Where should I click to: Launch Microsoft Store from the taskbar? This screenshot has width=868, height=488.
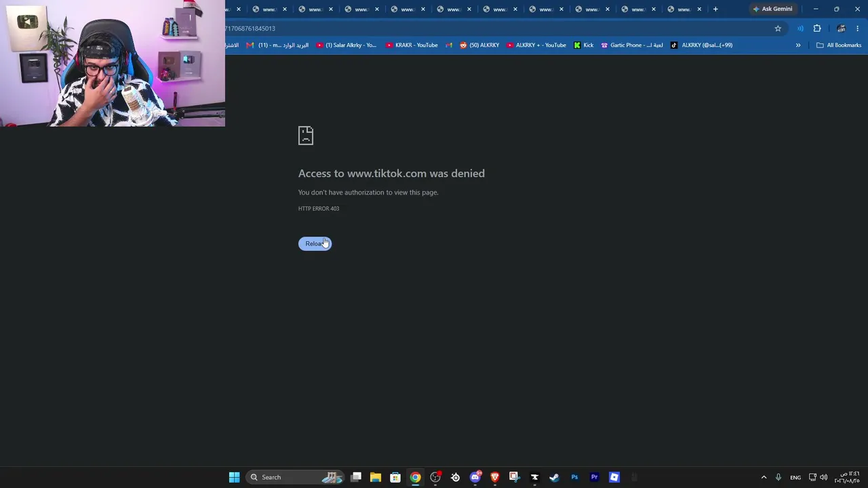click(395, 477)
